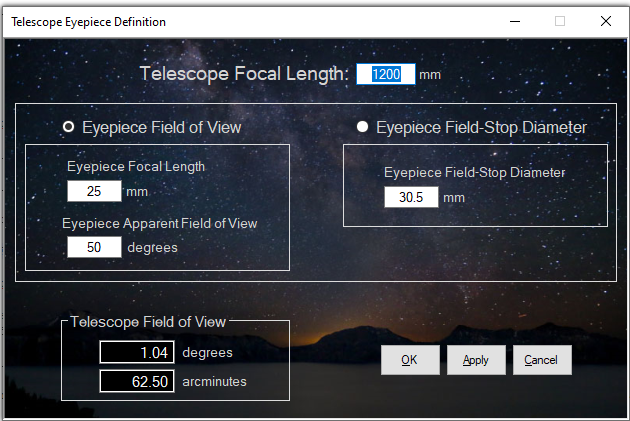Click the Telescope Focal Length label

(x=244, y=74)
